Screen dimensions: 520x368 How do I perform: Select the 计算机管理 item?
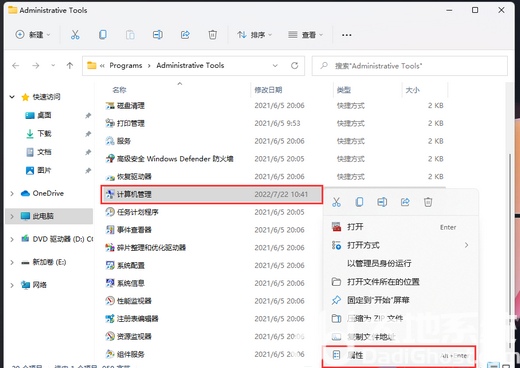[212, 194]
